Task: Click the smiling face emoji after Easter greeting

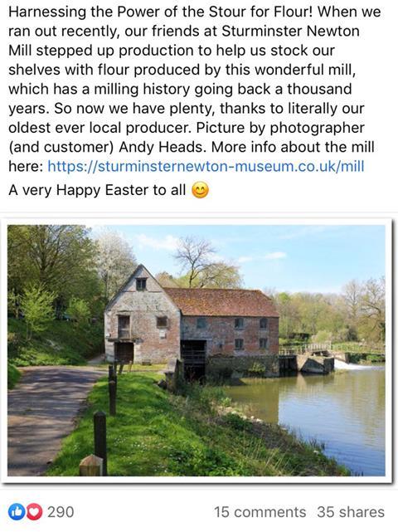Action: (x=200, y=190)
